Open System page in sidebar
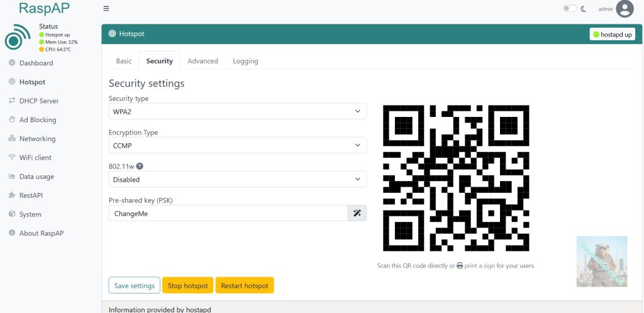Screen dimensions: 644x313 (x=30, y=214)
